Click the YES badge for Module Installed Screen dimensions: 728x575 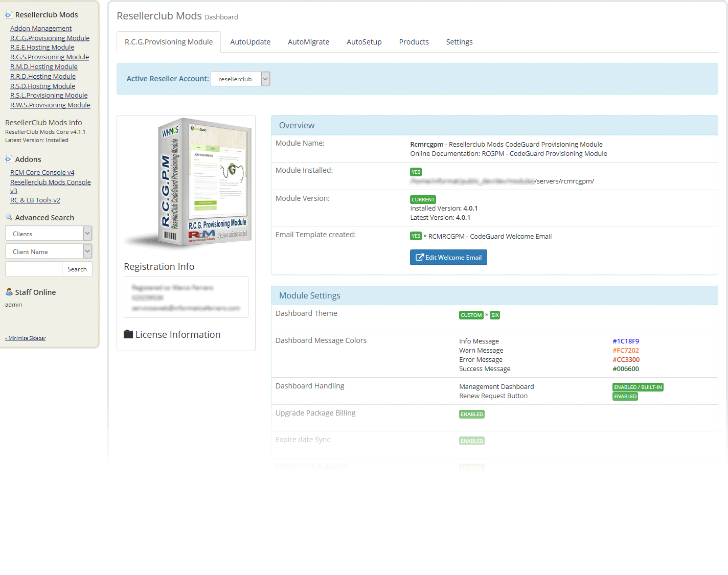(x=416, y=172)
